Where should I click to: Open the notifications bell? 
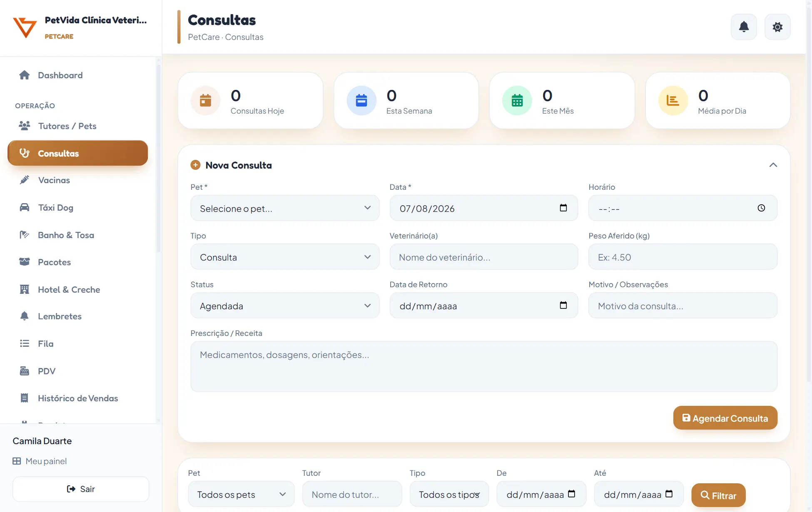[744, 27]
